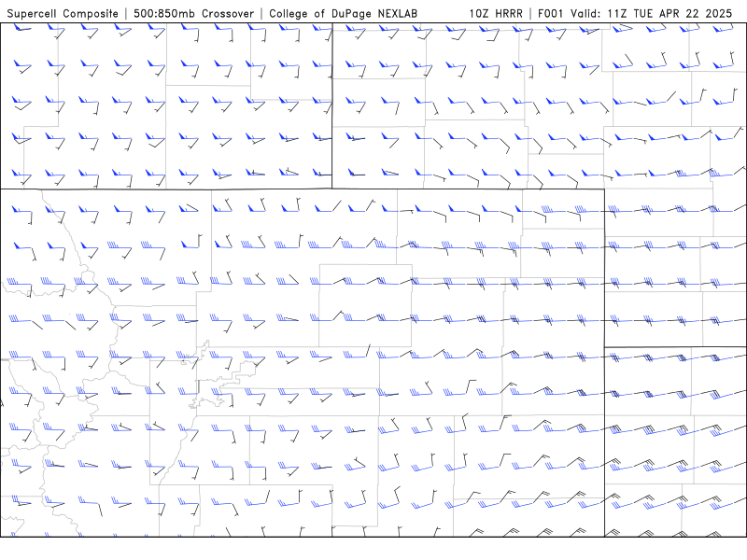The height and width of the screenshot is (560, 747).
Task: Click the "10Z HRRR" model run label
Action: pyautogui.click(x=496, y=13)
